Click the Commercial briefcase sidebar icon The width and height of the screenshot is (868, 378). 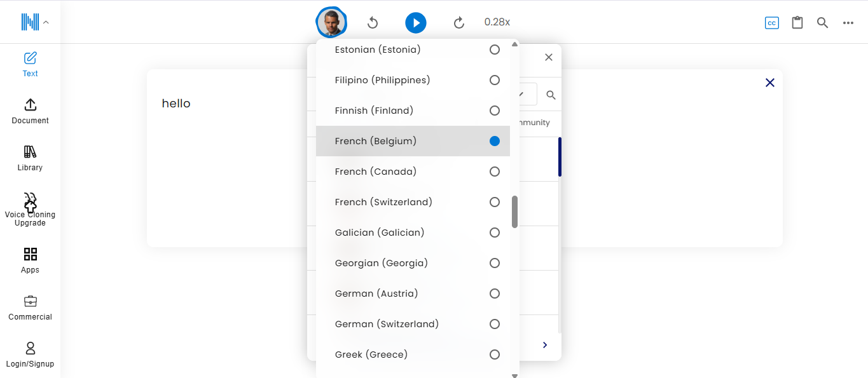(x=29, y=307)
